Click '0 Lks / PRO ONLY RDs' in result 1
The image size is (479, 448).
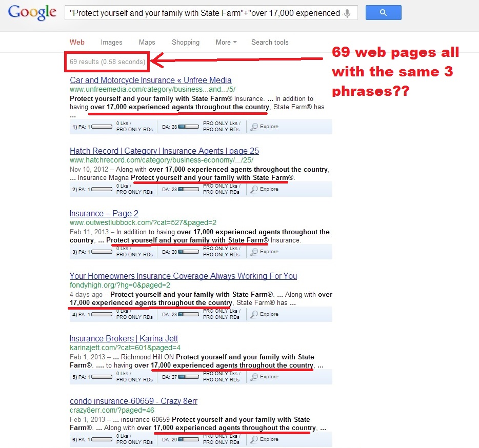tap(134, 127)
